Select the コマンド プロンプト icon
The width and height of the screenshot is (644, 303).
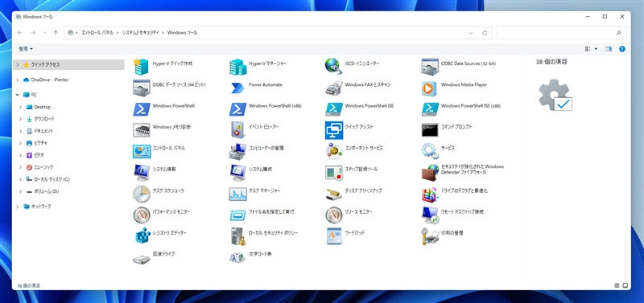[430, 130]
